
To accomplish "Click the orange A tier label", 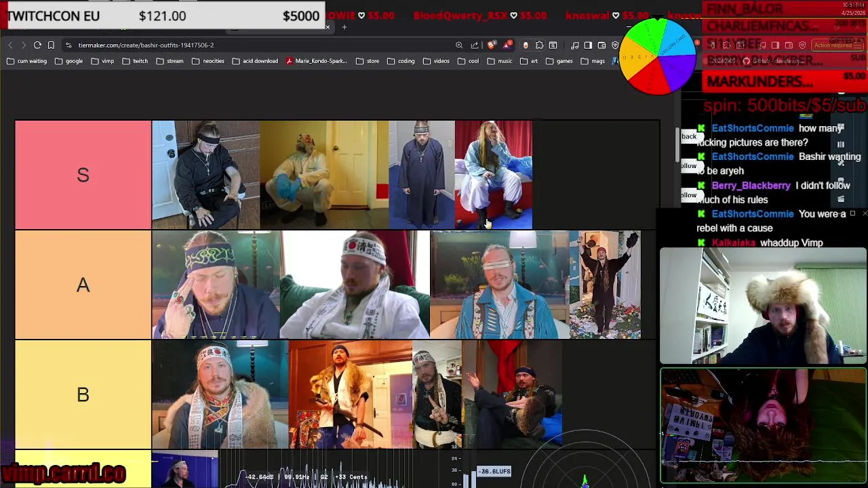I will (83, 285).
